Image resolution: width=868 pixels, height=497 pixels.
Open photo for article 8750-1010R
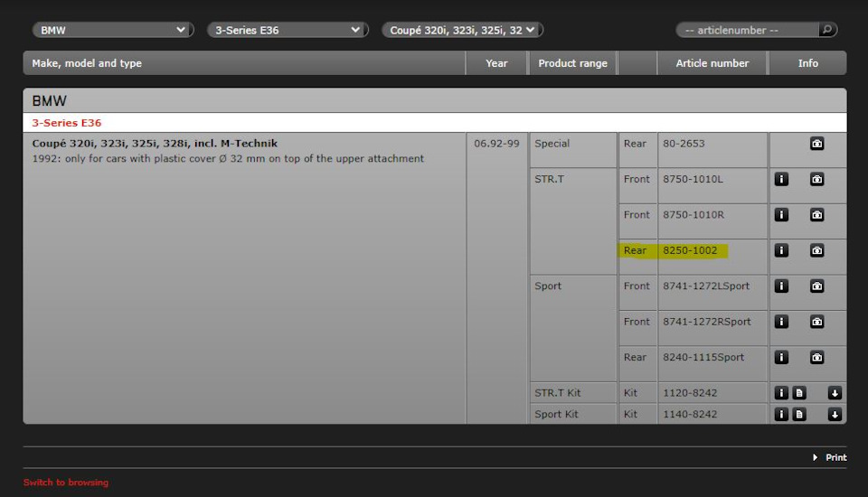816,215
